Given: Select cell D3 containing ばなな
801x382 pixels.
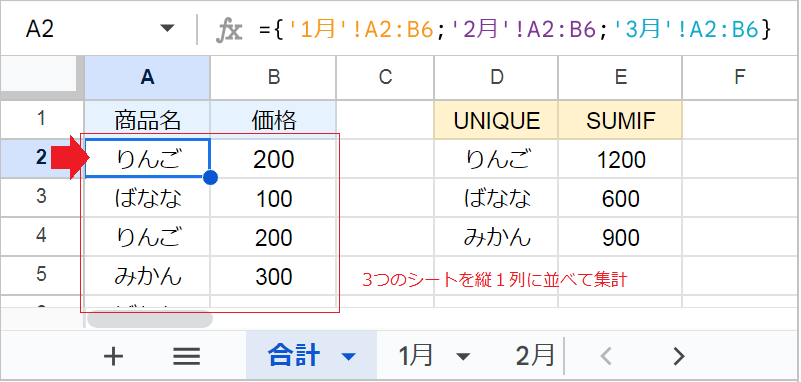Looking at the screenshot, I should (496, 198).
